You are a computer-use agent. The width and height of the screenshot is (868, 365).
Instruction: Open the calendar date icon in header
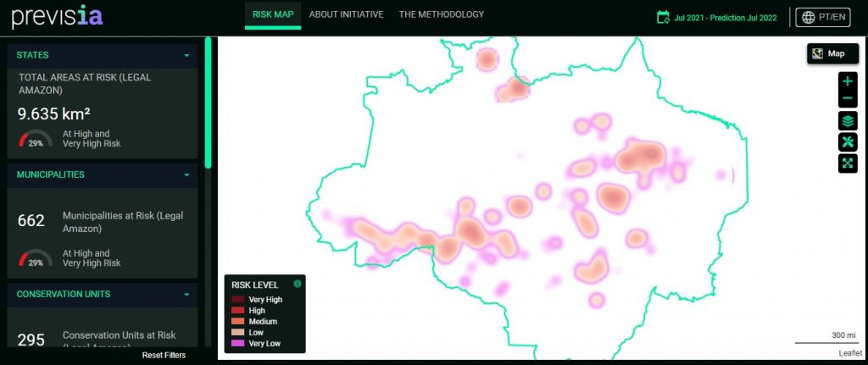pos(663,17)
